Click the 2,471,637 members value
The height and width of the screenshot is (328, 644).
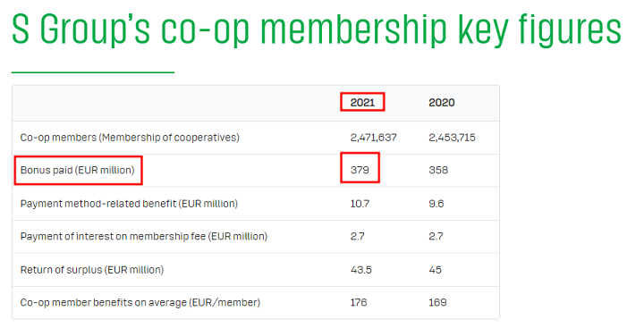[374, 138]
